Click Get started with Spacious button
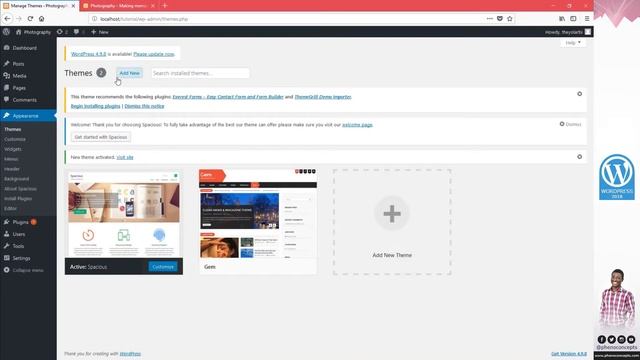Image resolution: width=640 pixels, height=360 pixels. 101,137
